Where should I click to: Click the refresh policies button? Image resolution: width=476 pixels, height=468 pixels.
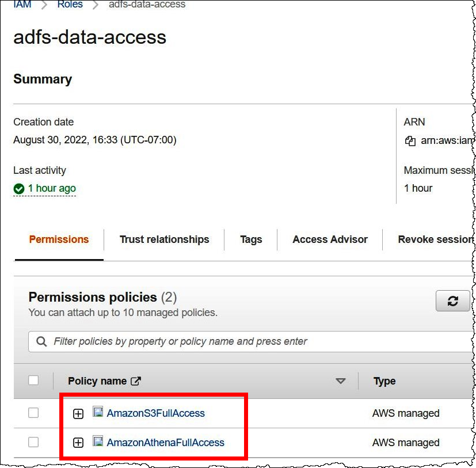click(452, 301)
